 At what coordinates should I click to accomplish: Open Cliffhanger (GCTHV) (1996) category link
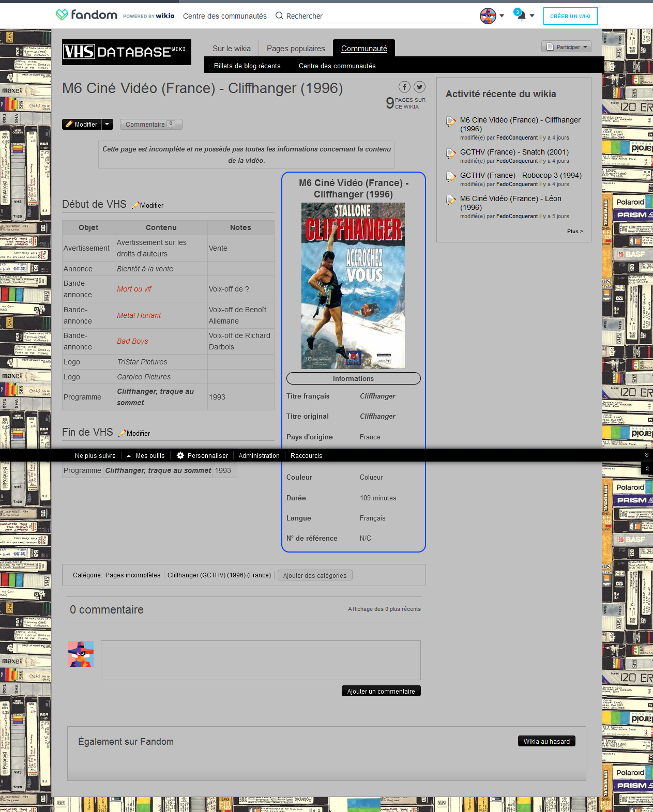coord(219,575)
